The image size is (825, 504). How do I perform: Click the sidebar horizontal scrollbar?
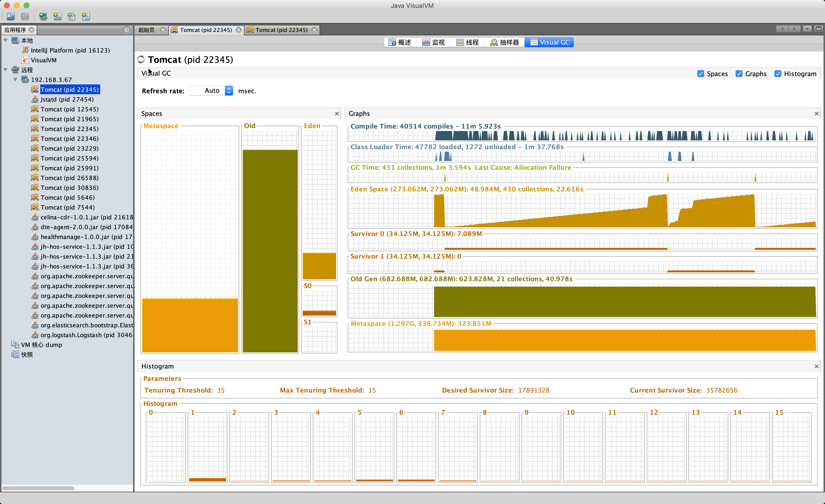(x=38, y=488)
